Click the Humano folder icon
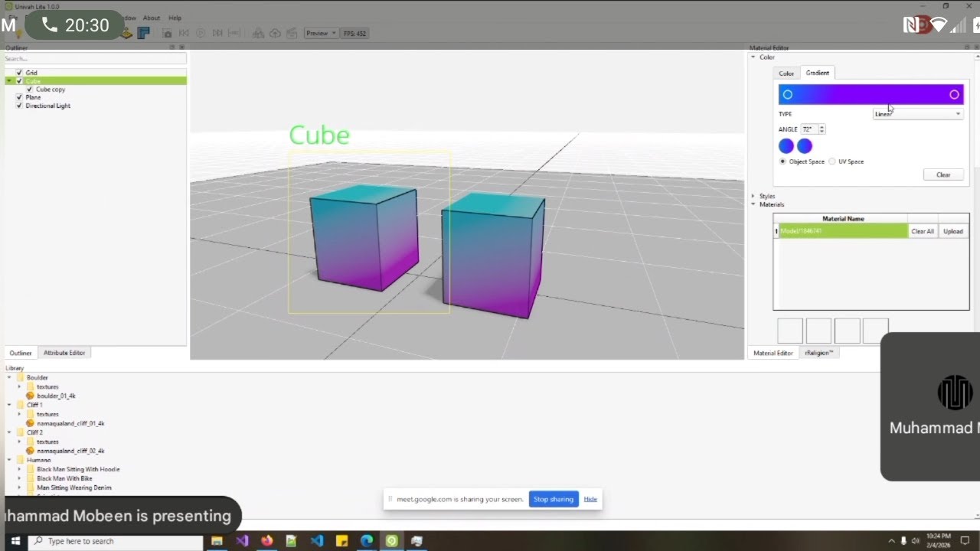 (21, 460)
